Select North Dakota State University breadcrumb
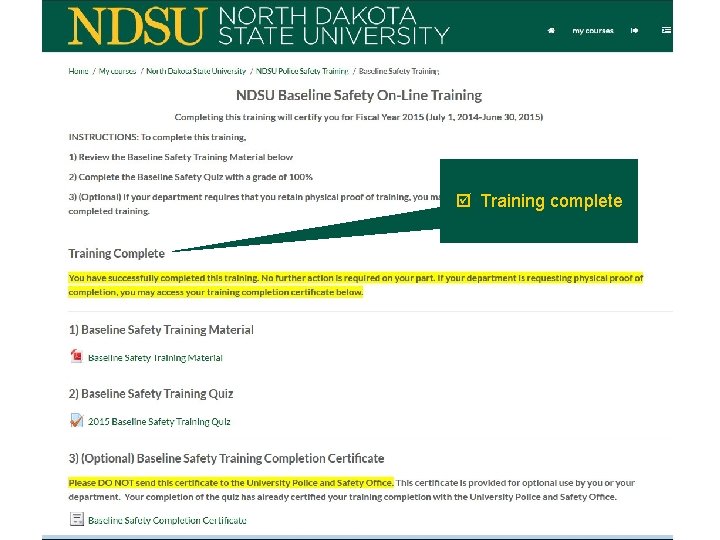 (x=196, y=71)
